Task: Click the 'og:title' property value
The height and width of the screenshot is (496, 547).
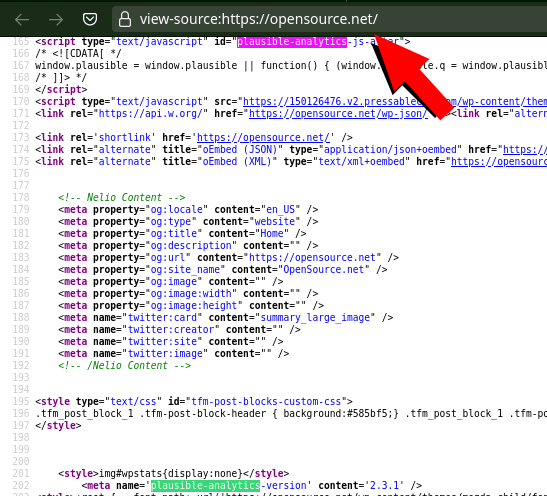Action: 174,233
